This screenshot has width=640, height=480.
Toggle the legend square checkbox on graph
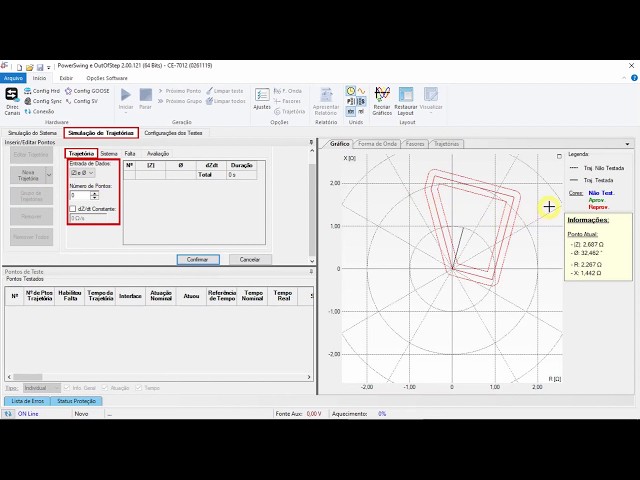pyautogui.click(x=559, y=156)
